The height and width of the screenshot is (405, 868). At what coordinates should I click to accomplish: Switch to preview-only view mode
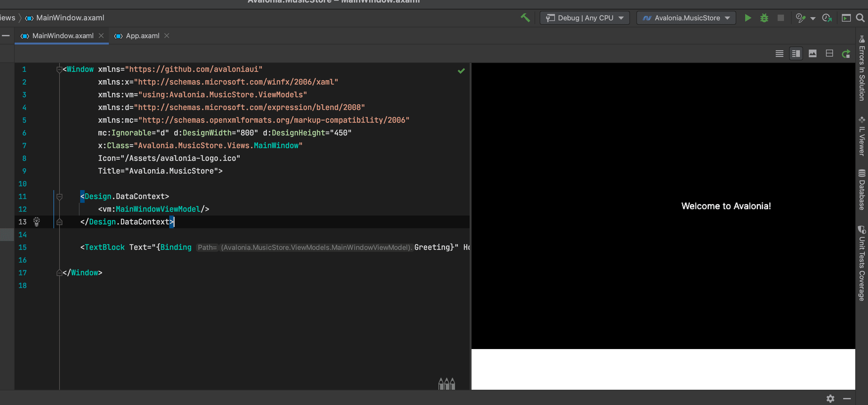(x=812, y=53)
